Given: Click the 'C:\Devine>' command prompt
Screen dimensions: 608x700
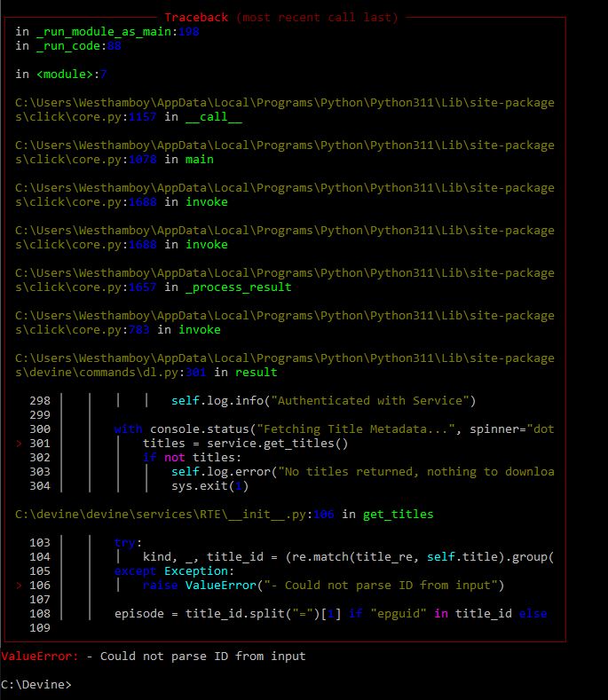Looking at the screenshot, I should click(36, 685).
